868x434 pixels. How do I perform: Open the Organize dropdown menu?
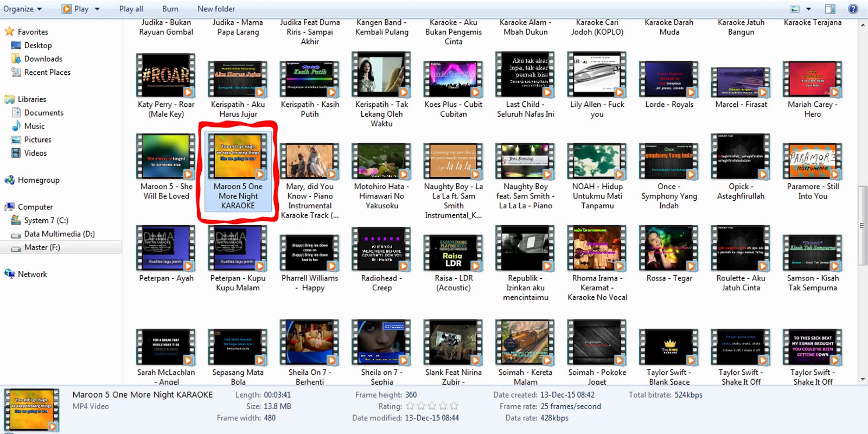(23, 9)
